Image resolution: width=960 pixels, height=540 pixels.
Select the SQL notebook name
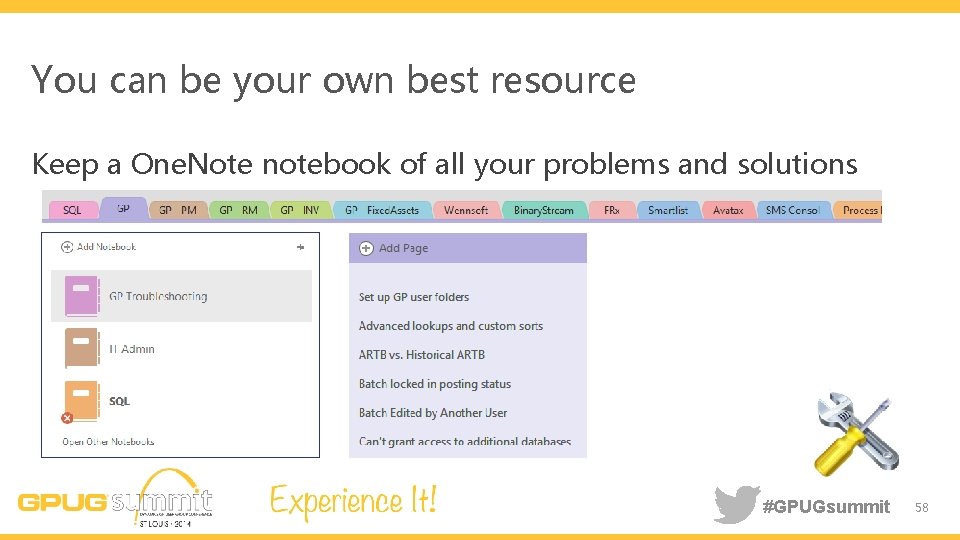119,401
